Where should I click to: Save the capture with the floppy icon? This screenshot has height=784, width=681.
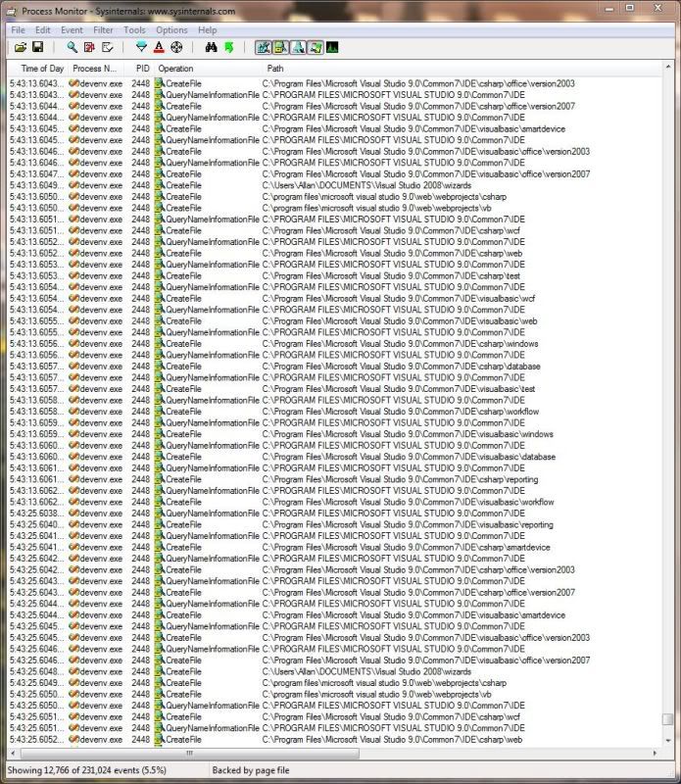click(x=37, y=47)
